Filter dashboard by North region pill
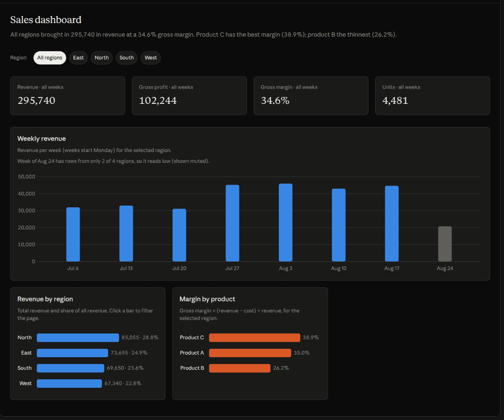This screenshot has height=420, width=504. click(102, 58)
